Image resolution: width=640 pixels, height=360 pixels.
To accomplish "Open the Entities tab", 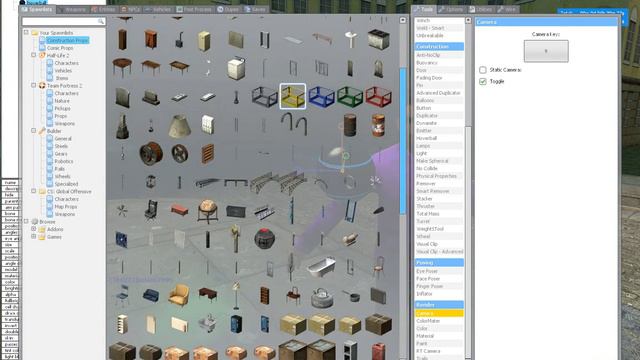I will (103, 9).
